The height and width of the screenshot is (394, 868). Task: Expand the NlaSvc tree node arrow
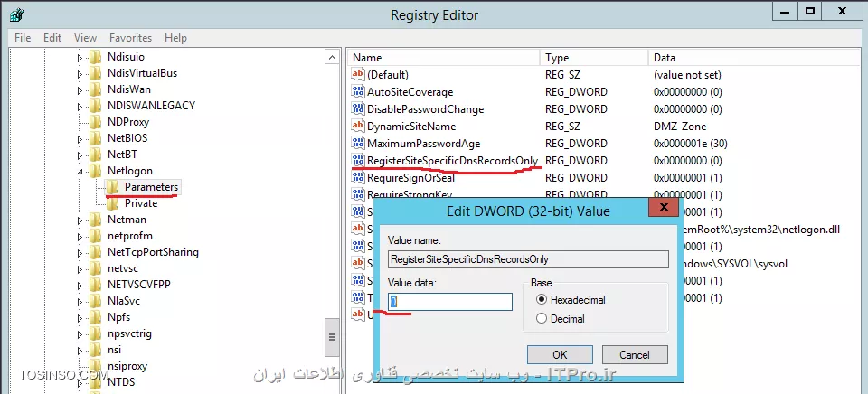(x=80, y=302)
